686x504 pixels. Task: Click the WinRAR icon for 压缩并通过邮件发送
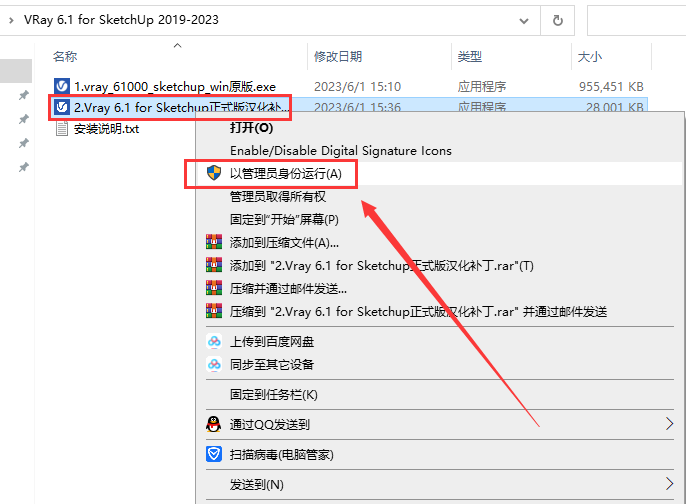[213, 289]
